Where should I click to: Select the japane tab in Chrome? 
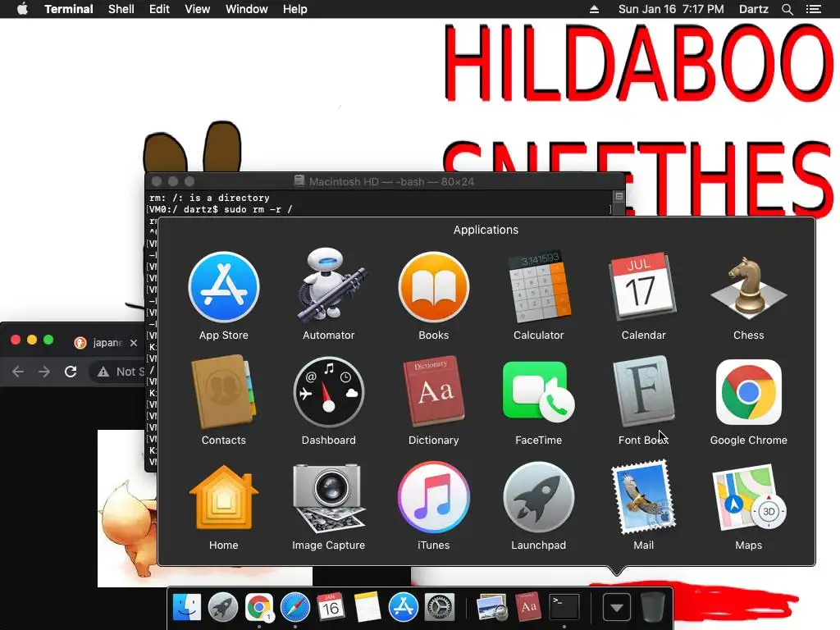[106, 342]
